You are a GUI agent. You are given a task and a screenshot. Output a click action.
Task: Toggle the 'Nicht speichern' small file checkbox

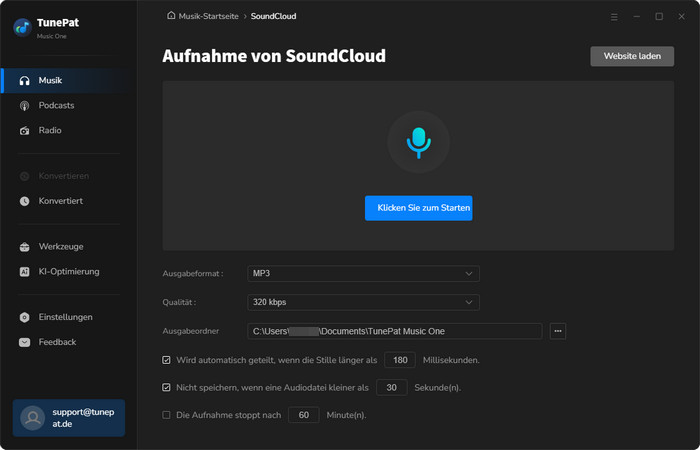[166, 388]
